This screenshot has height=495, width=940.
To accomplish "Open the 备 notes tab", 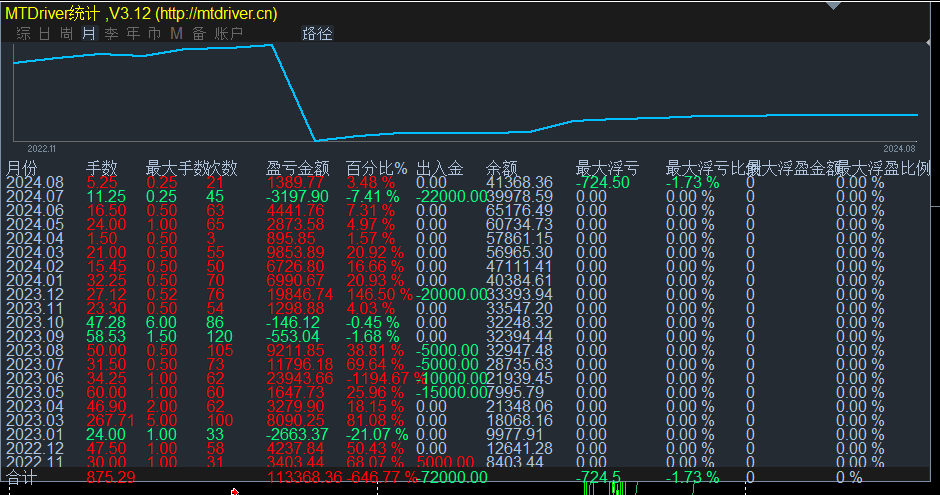I will click(199, 34).
